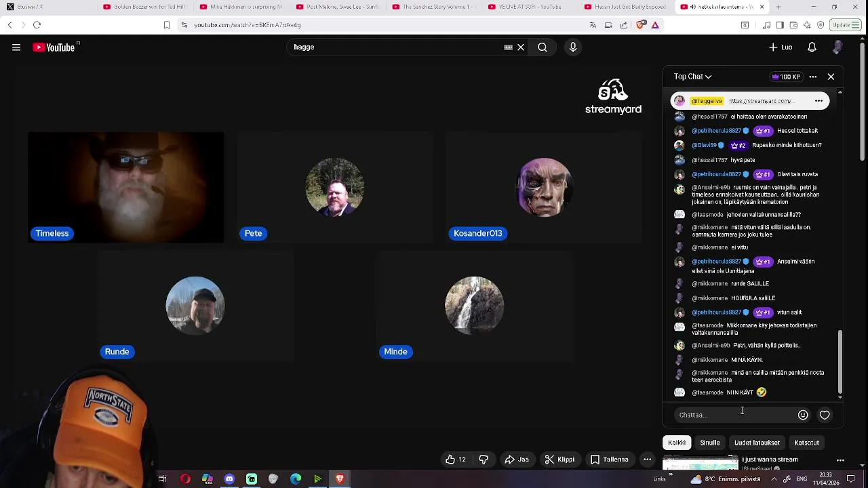This screenshot has height=488, width=868.
Task: Select the Sinulle filter chip
Action: point(710,443)
